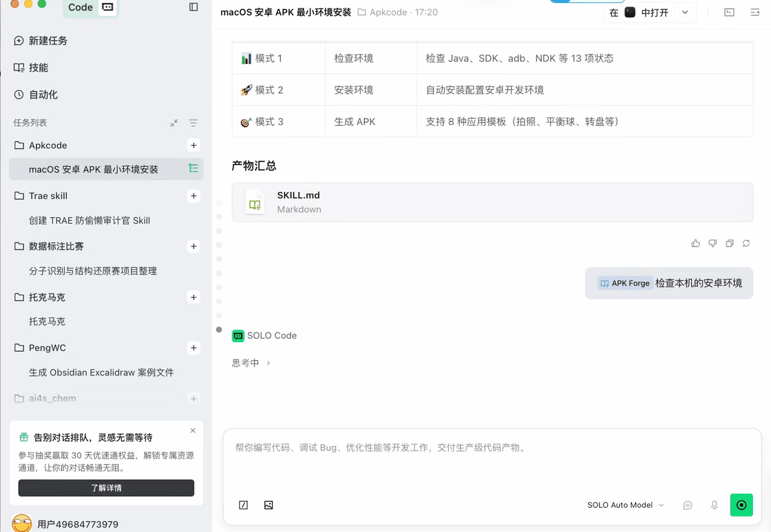Click the task progress list icon

point(193,168)
